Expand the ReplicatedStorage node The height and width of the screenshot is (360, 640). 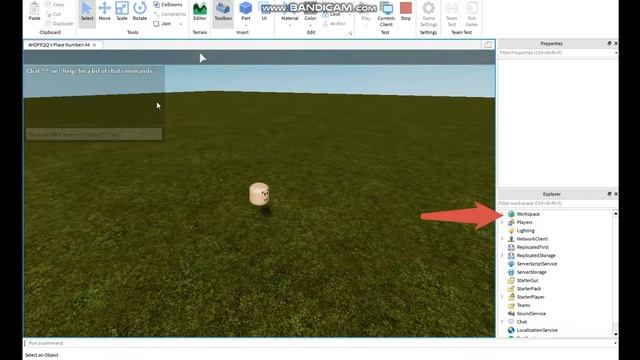[x=502, y=256]
